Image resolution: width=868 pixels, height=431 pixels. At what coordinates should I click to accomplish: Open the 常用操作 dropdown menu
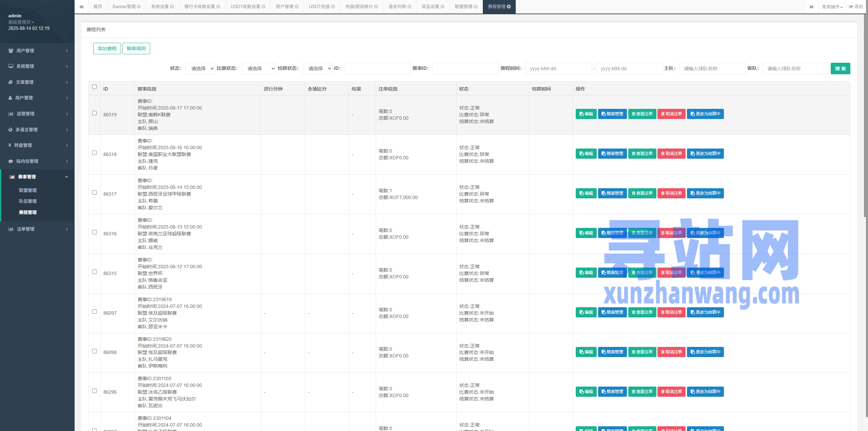[832, 7]
